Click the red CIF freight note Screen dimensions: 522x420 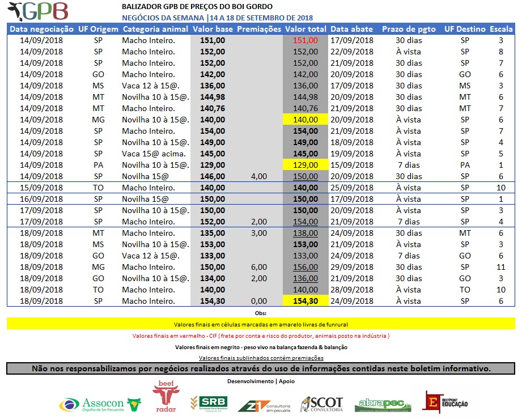pyautogui.click(x=261, y=336)
